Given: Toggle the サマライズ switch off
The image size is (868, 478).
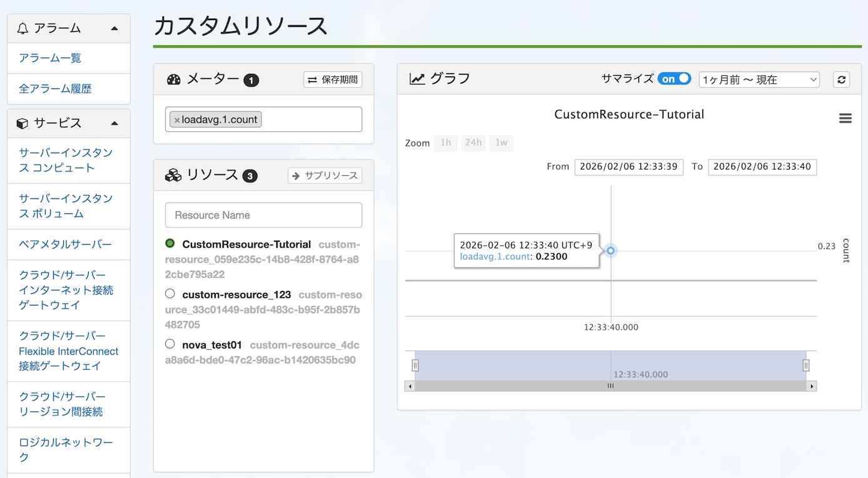Looking at the screenshot, I should (674, 79).
